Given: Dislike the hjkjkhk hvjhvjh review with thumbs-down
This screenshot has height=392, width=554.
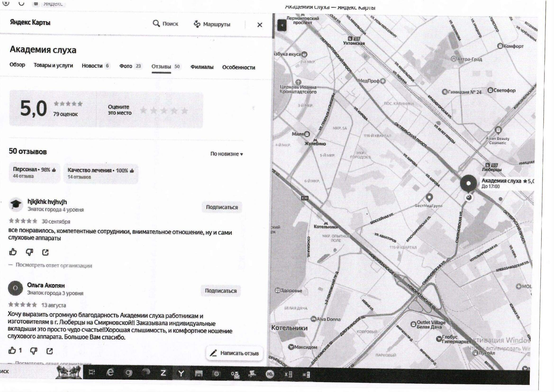Looking at the screenshot, I should 29,252.
